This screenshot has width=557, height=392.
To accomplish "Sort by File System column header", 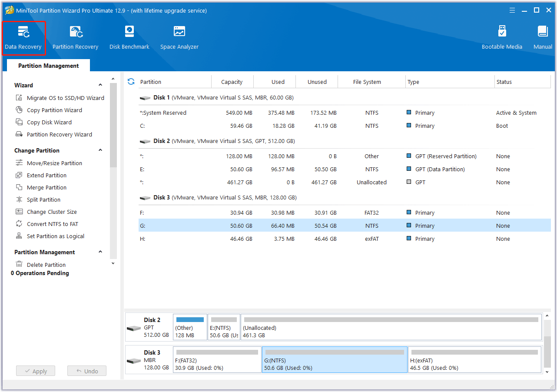I will pos(371,82).
